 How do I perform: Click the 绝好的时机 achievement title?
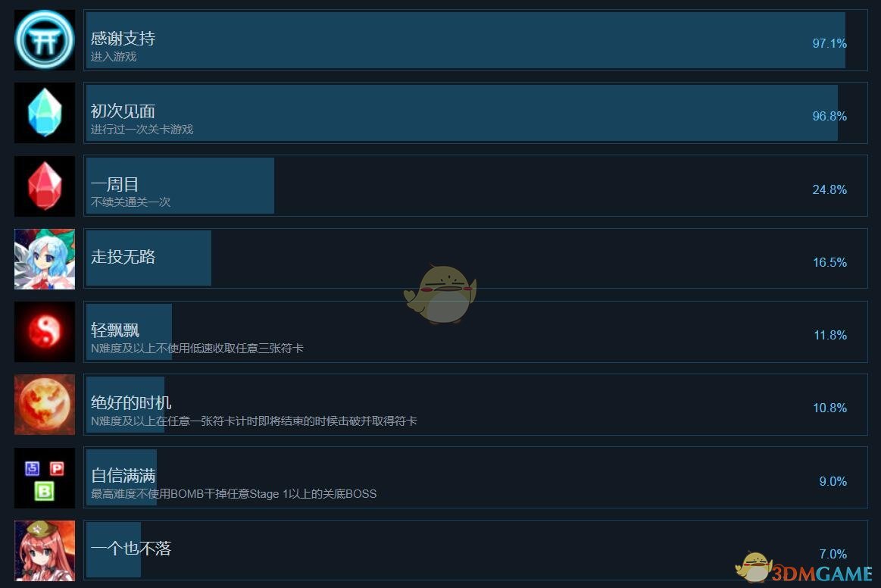(131, 402)
